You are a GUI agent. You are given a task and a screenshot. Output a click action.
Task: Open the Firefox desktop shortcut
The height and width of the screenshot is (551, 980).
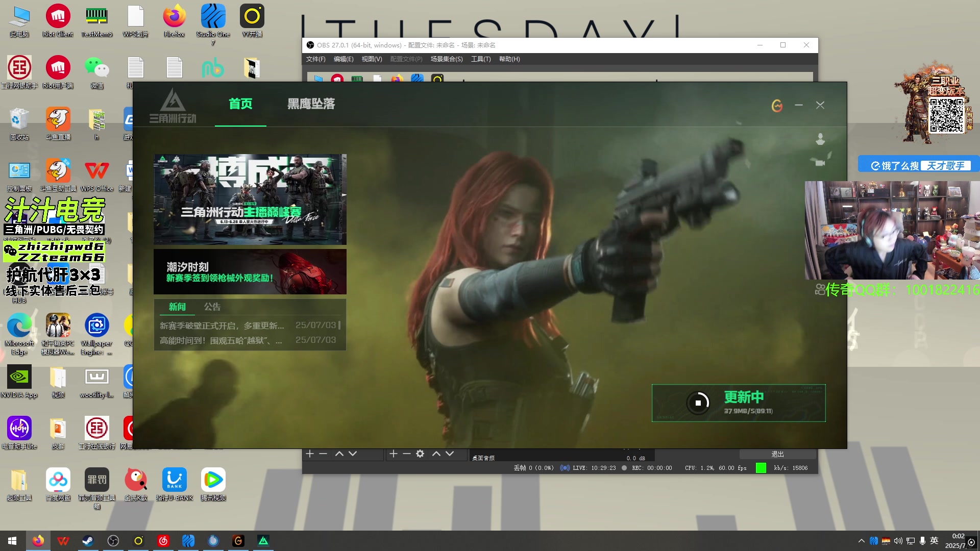(x=175, y=21)
